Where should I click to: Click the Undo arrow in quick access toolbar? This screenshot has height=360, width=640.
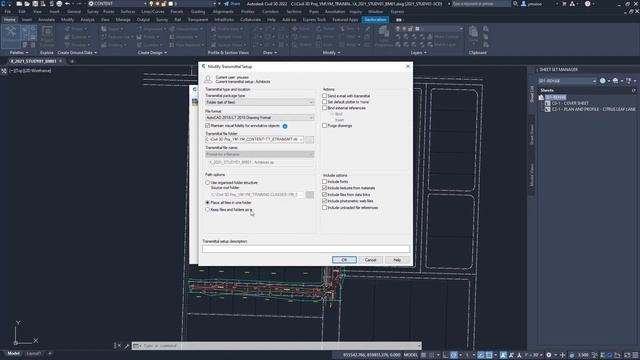(68, 4)
